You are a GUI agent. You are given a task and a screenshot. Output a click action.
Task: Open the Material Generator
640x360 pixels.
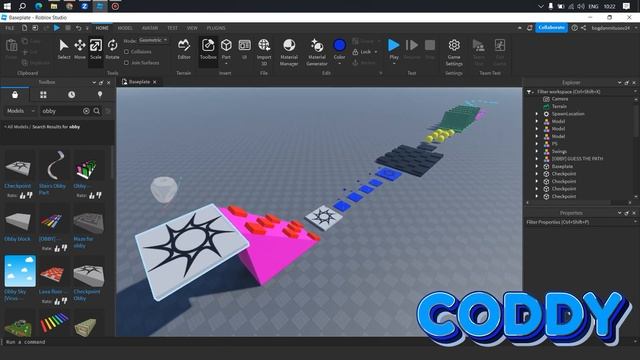click(x=317, y=51)
